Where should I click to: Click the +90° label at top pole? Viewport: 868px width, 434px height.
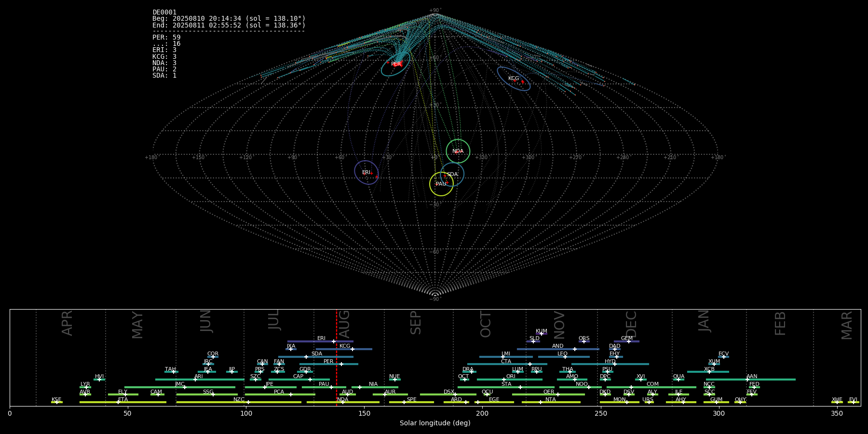coord(435,10)
